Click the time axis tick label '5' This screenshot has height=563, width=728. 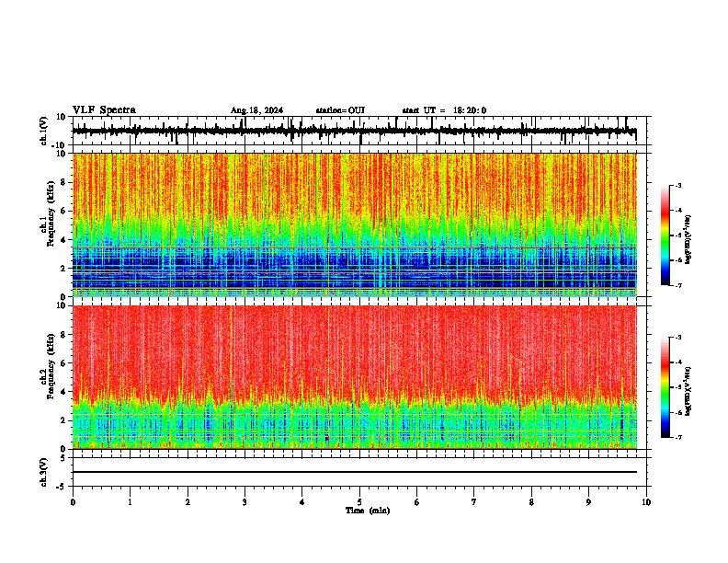click(x=359, y=502)
